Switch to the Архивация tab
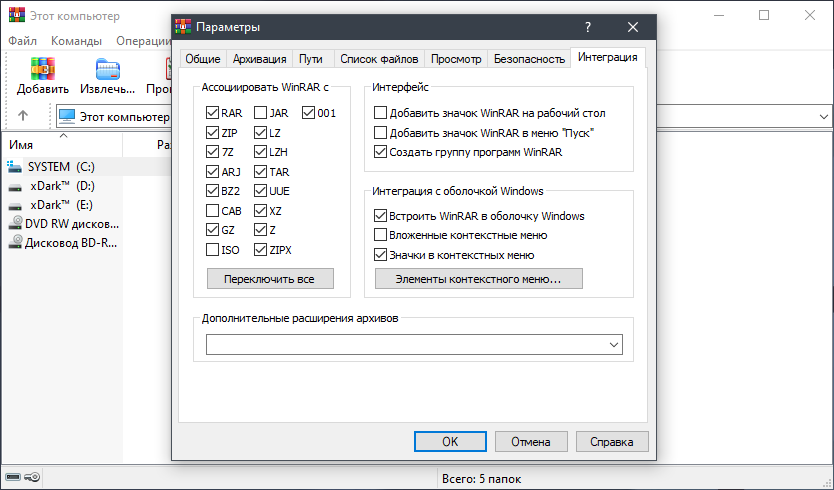 click(260, 59)
